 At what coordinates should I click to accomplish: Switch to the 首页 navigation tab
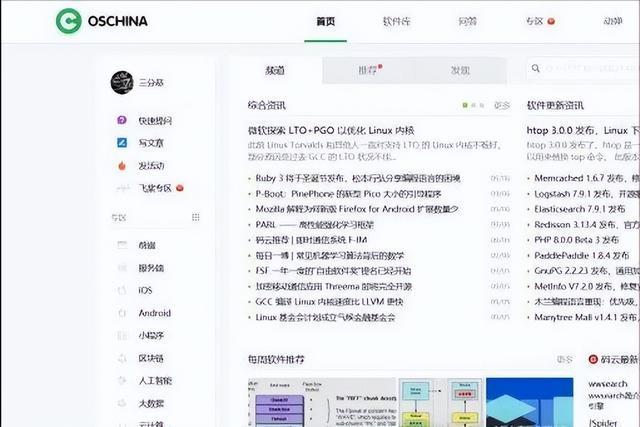tap(325, 21)
